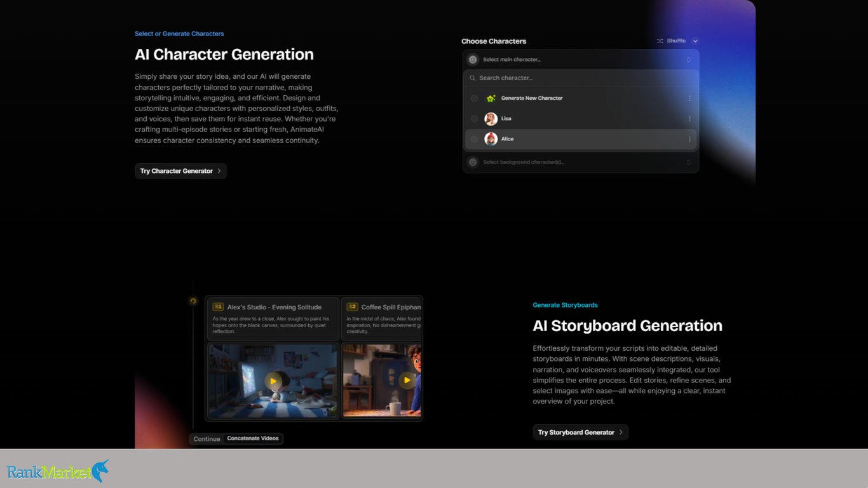Select the Generate New Character radio button
The width and height of the screenshot is (868, 488).
click(x=474, y=98)
